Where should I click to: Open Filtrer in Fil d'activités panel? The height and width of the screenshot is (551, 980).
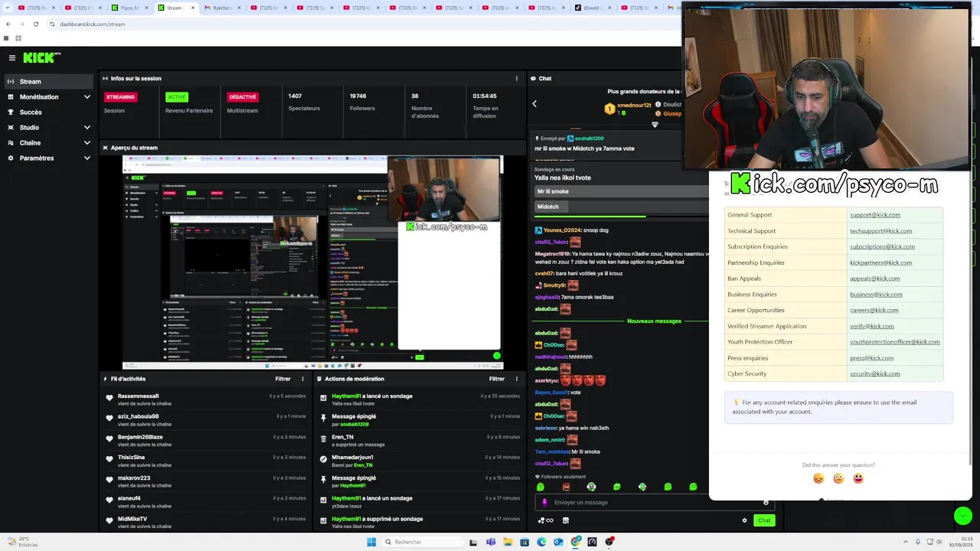283,379
